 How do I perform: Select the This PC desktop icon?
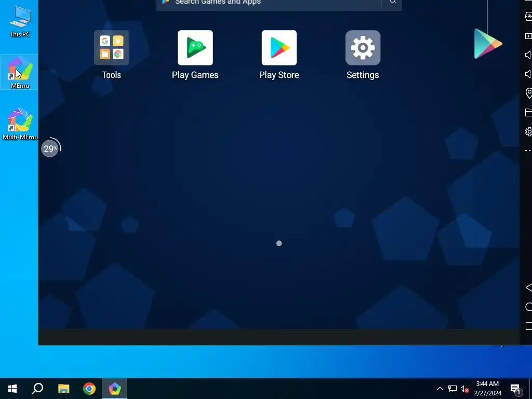(20, 21)
